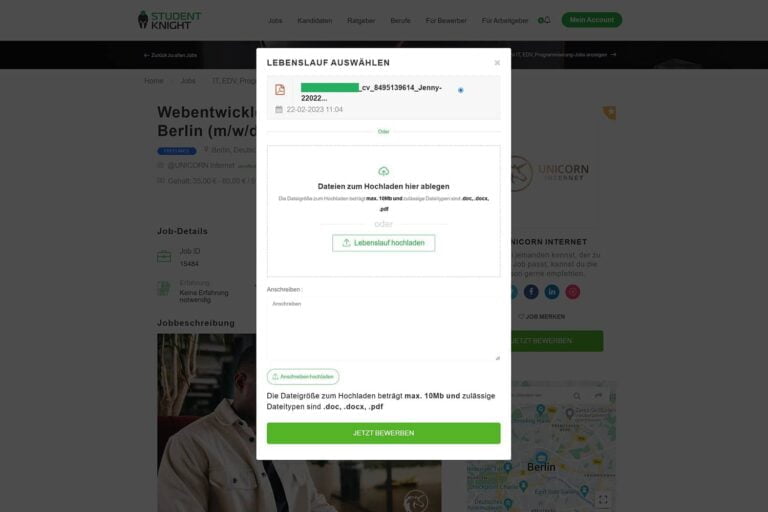This screenshot has width=768, height=512.
Task: Click Lebenslauf hochladen button
Action: 384,243
